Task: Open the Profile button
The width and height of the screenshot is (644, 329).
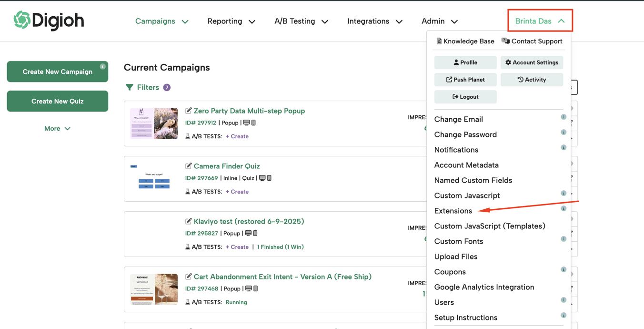Action: coord(465,62)
